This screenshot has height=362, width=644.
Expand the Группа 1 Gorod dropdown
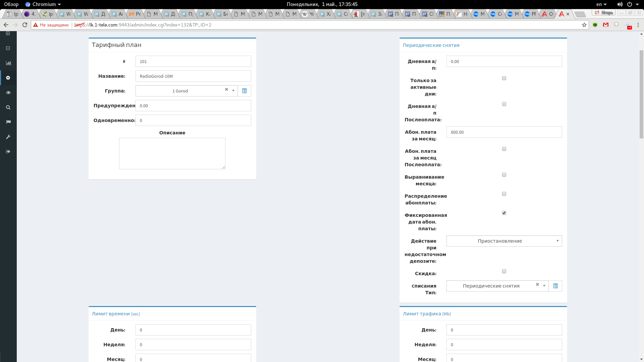pyautogui.click(x=186, y=91)
